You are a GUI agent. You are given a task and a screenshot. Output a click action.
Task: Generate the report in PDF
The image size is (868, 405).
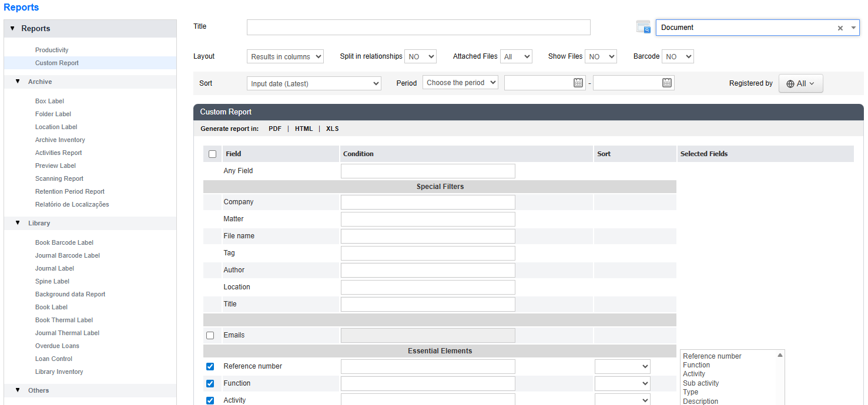(275, 129)
